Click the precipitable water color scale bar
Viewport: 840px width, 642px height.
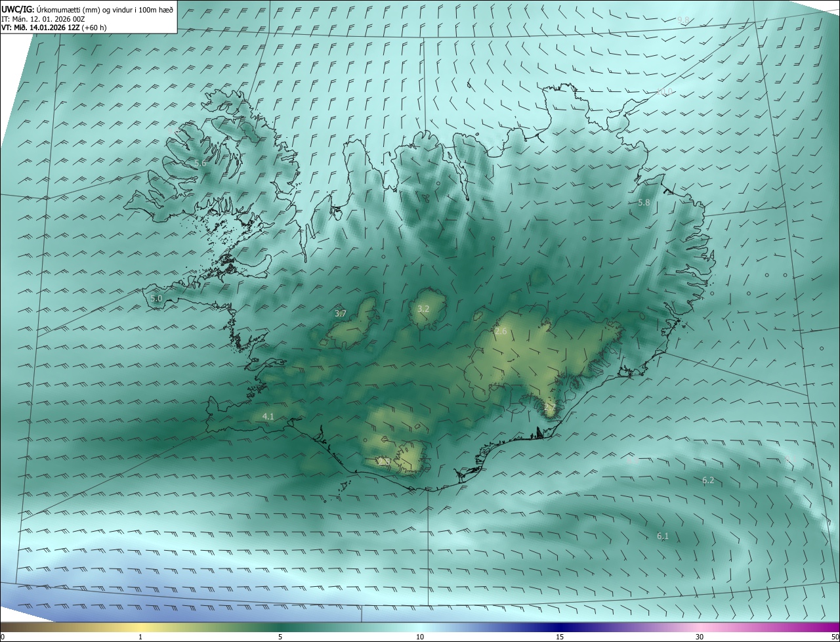tap(420, 627)
